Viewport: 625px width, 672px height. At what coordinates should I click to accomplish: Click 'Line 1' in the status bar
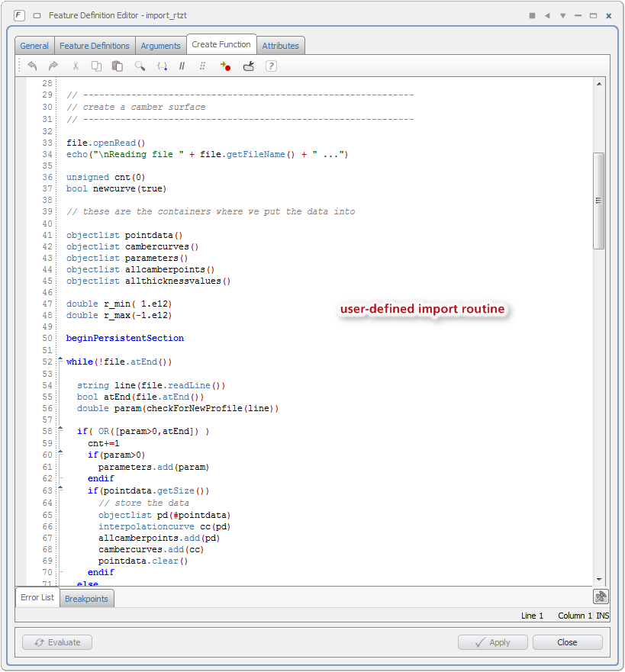click(532, 616)
